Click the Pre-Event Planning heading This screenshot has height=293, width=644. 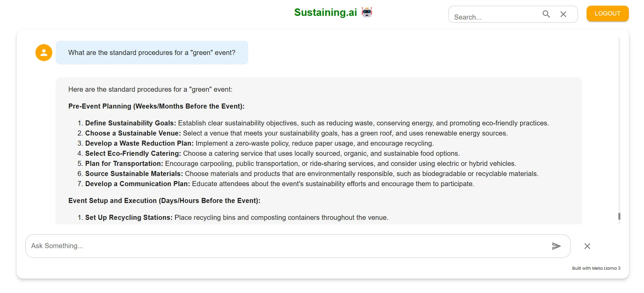156,106
